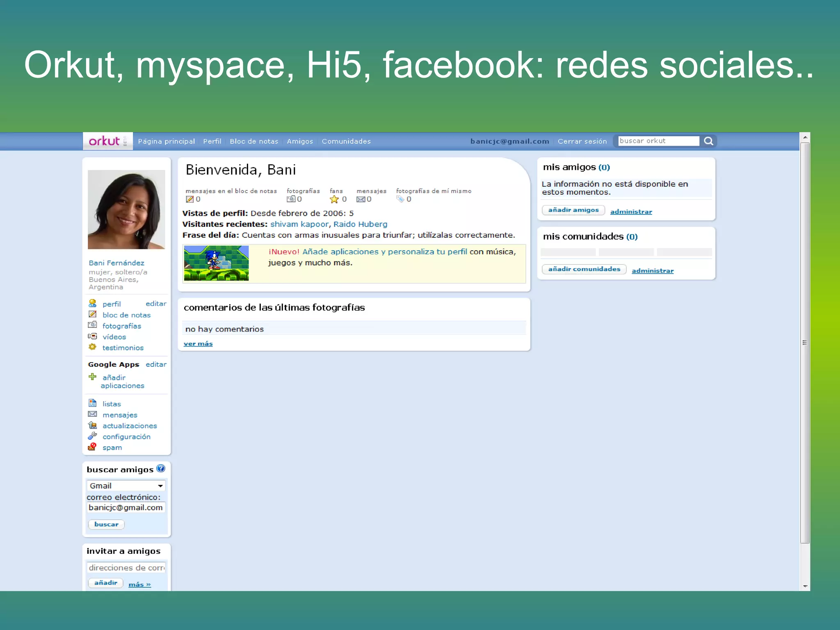Click the añadir aplicaciones link

[122, 381]
